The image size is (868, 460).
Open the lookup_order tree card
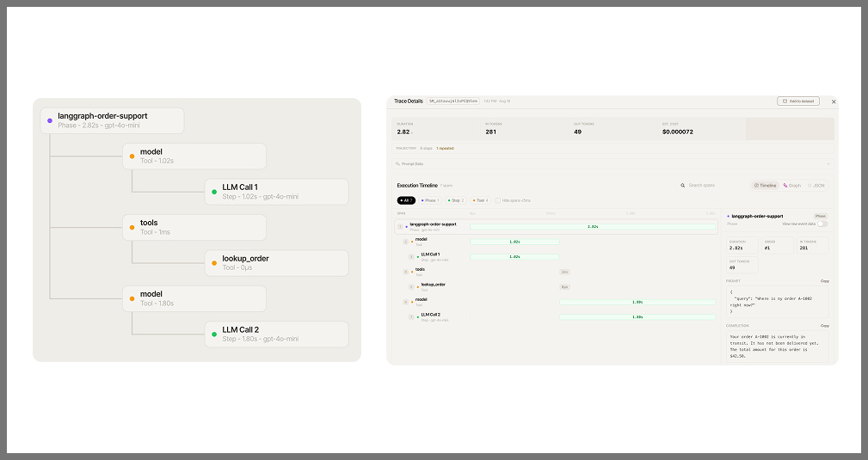[277, 263]
